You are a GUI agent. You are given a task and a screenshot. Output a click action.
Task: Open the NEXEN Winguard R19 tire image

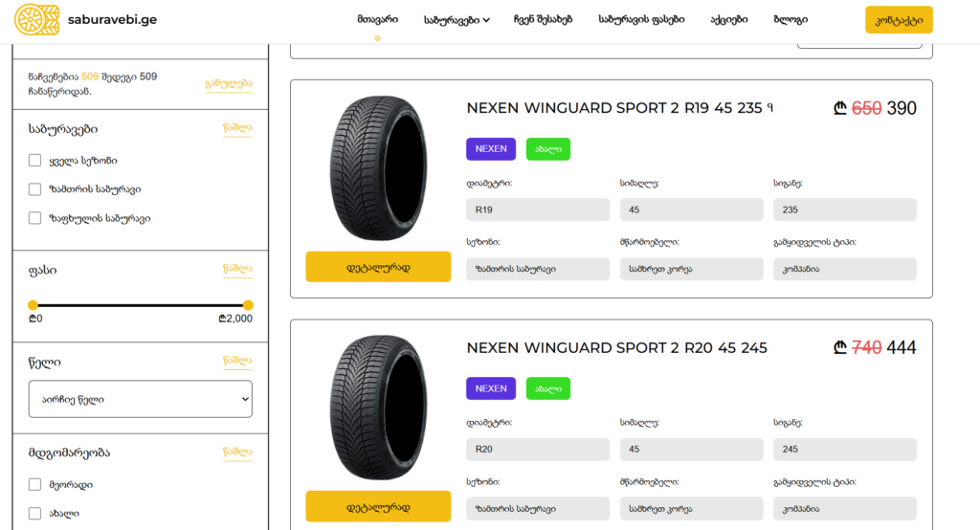378,167
